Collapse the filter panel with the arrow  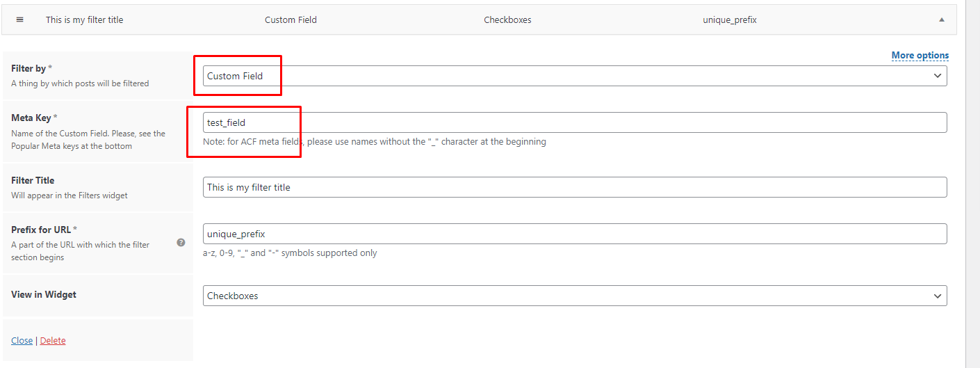[x=942, y=20]
